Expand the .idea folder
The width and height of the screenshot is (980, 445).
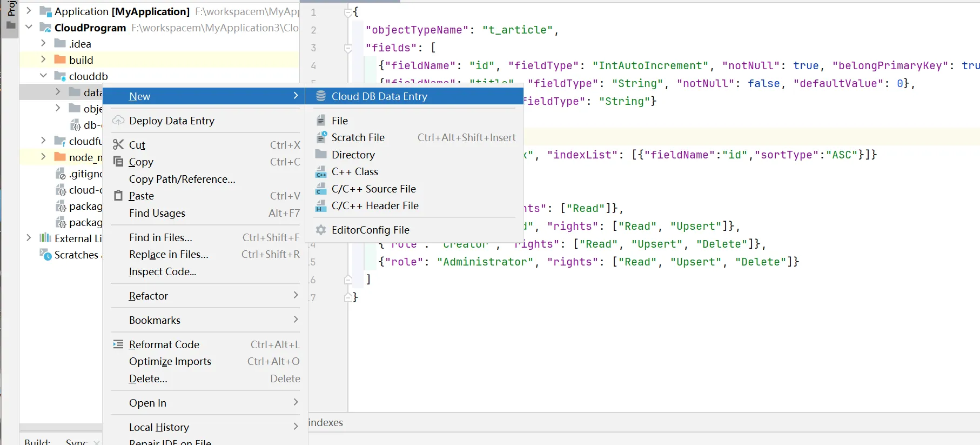click(43, 43)
